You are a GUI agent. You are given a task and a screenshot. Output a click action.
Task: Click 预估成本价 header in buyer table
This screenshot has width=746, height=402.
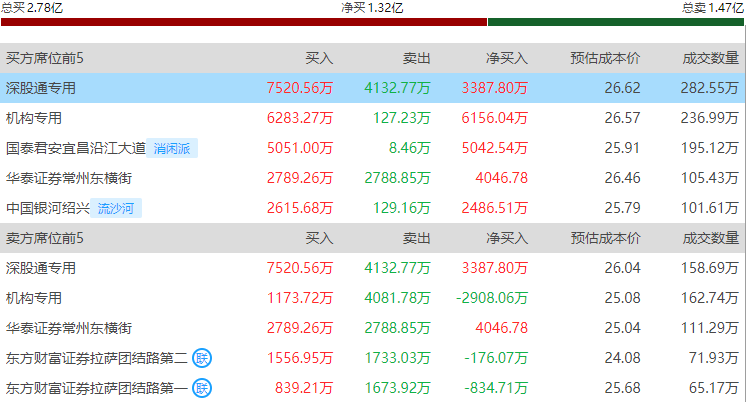605,58
